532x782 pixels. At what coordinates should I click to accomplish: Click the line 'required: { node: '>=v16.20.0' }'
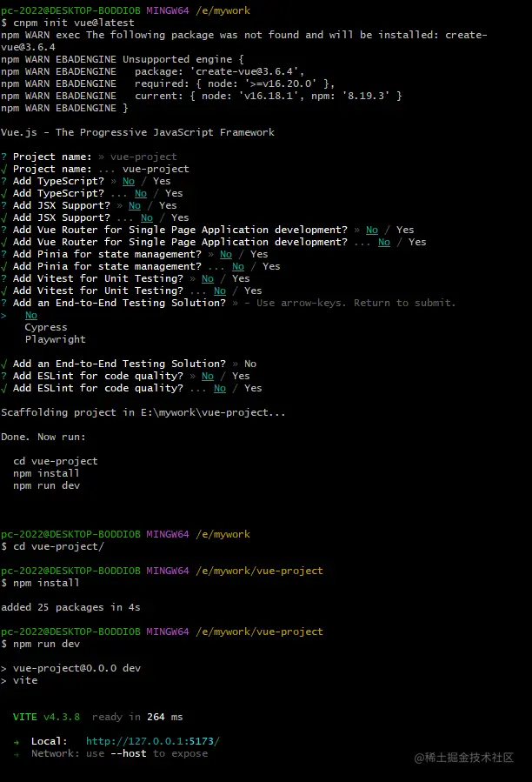[x=168, y=84]
